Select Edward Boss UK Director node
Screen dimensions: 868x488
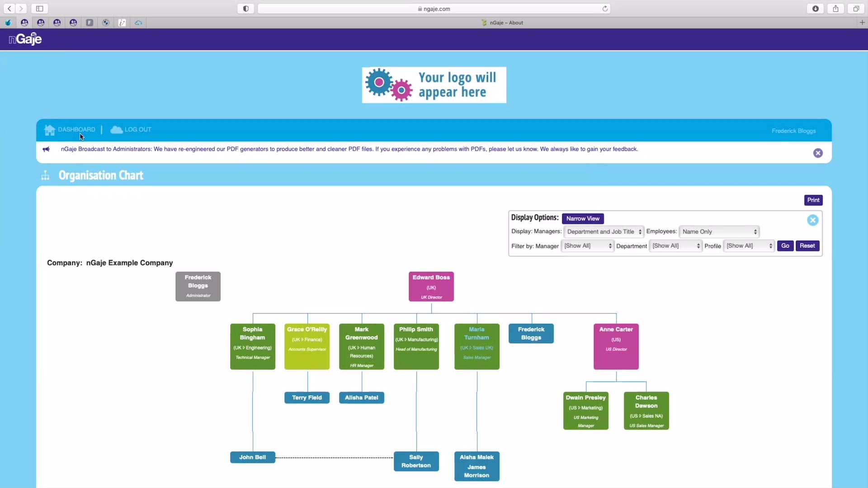tap(431, 286)
